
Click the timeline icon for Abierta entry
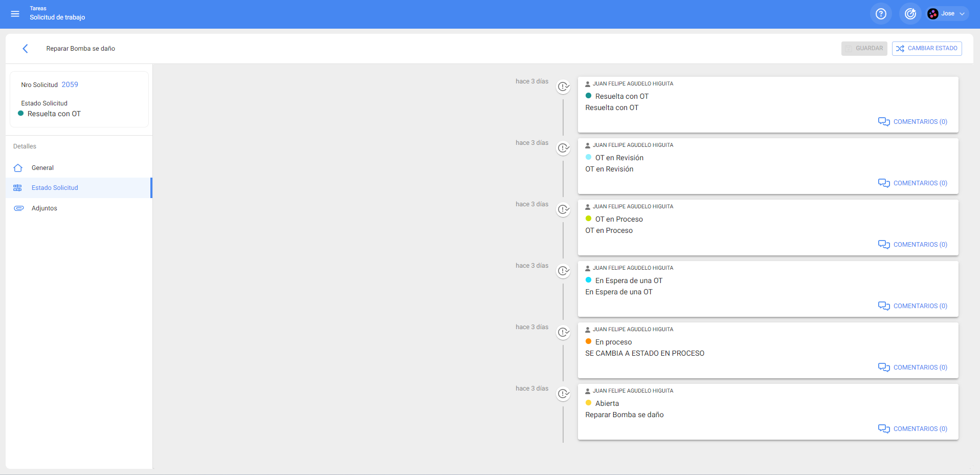tap(563, 394)
